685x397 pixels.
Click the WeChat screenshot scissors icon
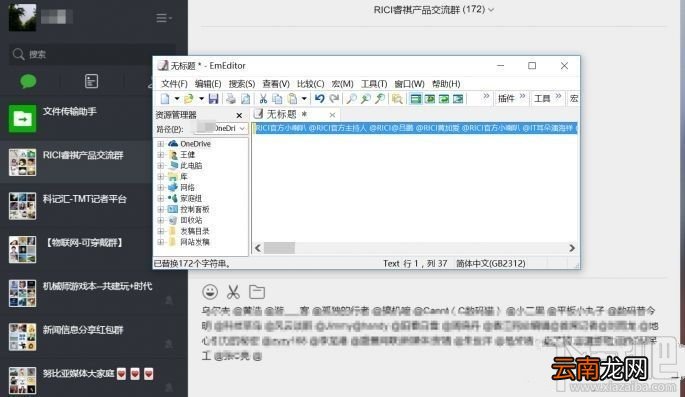pyautogui.click(x=233, y=291)
